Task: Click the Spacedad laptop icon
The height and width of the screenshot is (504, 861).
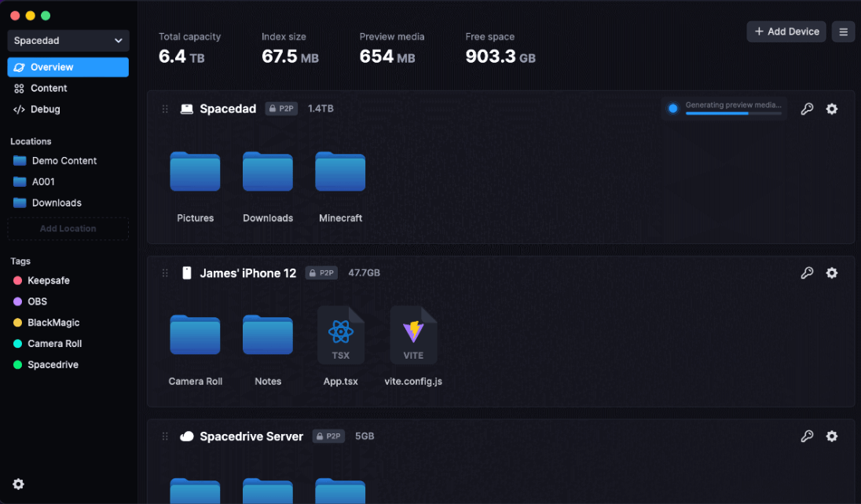Action: [x=187, y=108]
